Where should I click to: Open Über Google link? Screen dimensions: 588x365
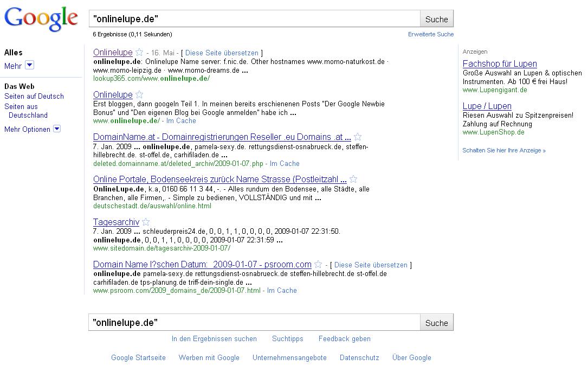point(412,358)
